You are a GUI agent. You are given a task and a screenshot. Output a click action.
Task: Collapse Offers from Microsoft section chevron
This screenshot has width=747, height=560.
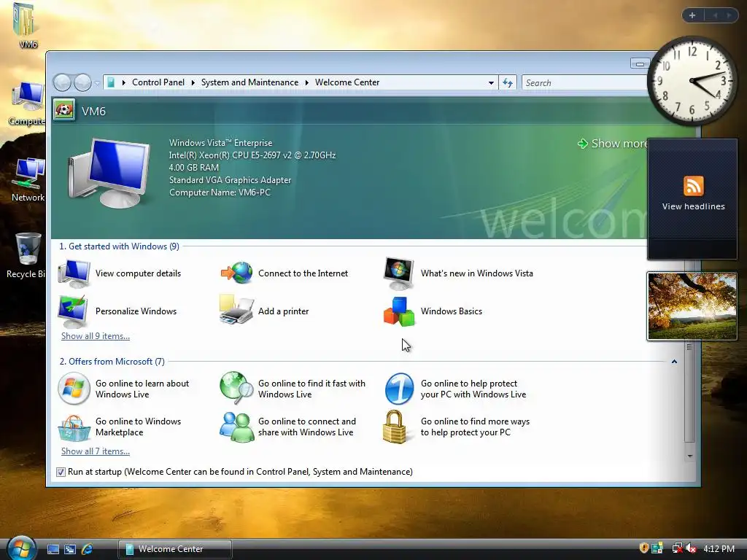tap(674, 362)
